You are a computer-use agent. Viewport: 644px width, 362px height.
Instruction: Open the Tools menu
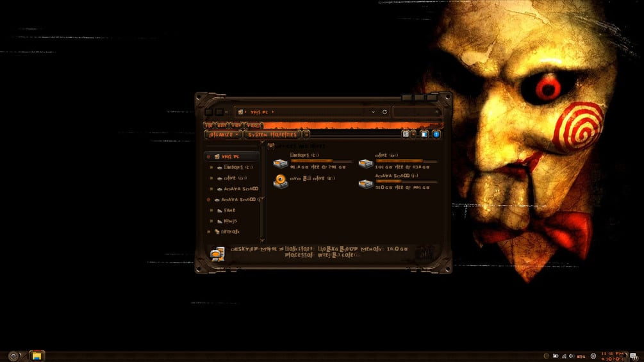point(254,125)
